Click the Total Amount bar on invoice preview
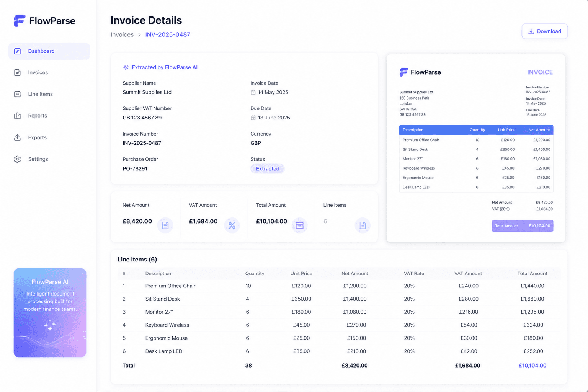 click(x=523, y=226)
